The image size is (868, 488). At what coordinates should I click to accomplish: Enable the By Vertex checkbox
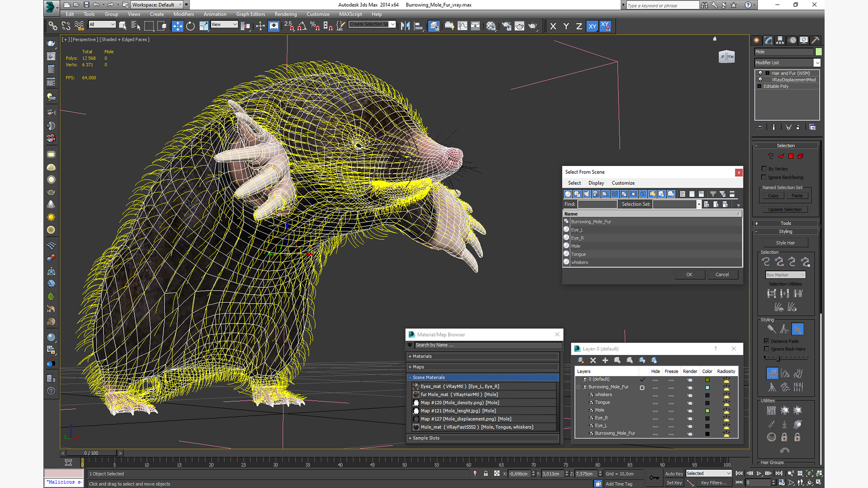point(764,169)
